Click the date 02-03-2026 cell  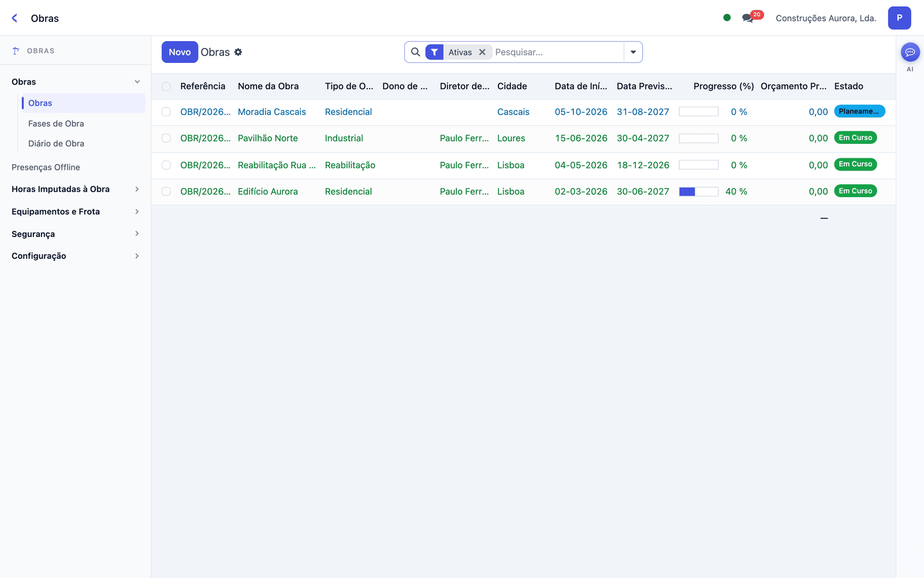tap(581, 191)
